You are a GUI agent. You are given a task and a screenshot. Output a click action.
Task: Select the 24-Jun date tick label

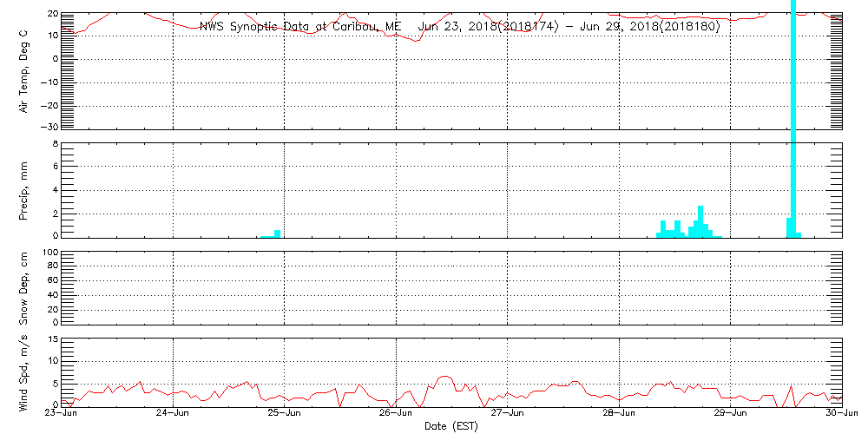click(x=173, y=414)
